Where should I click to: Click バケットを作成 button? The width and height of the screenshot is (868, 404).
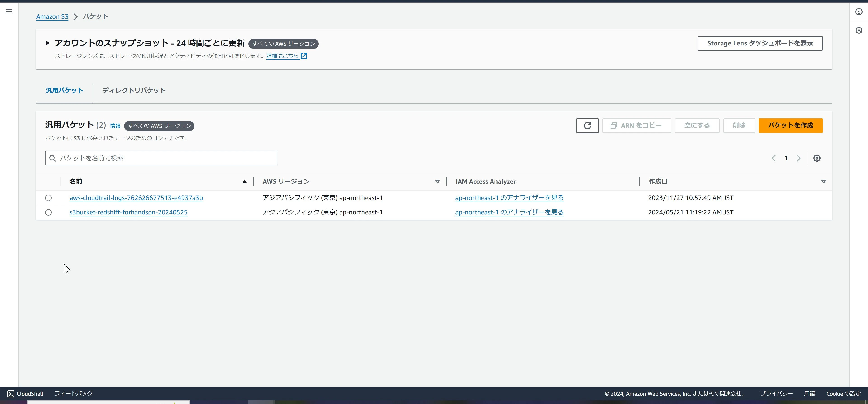tap(790, 126)
